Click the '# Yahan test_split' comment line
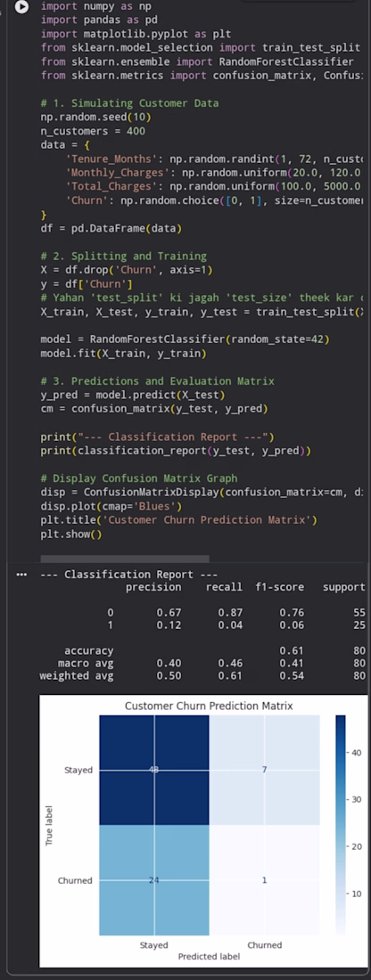 click(201, 298)
